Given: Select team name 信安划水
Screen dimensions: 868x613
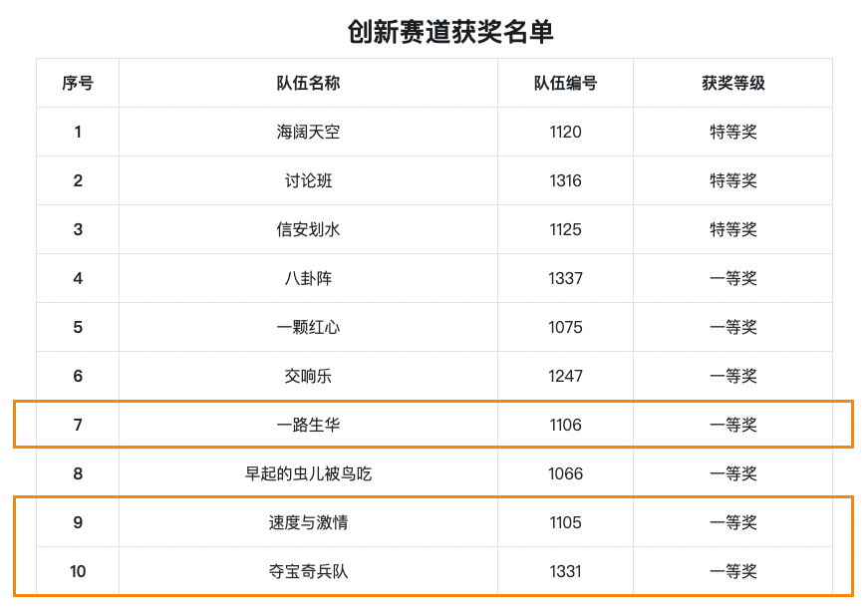Looking at the screenshot, I should [x=308, y=229].
